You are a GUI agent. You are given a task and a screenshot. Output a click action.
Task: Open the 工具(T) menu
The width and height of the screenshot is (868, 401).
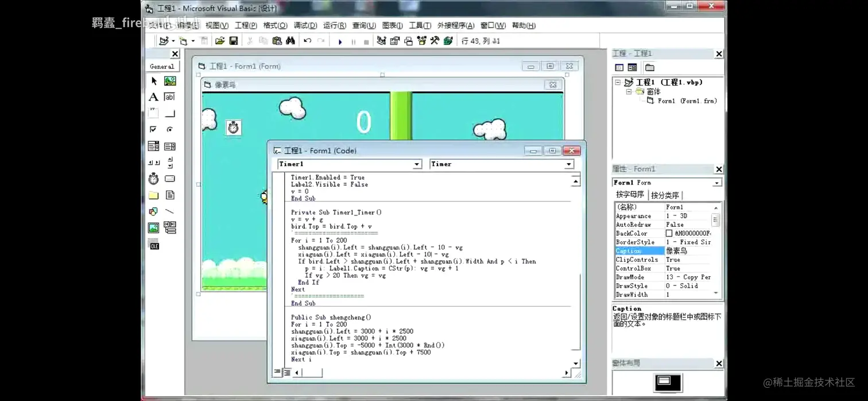(x=420, y=25)
